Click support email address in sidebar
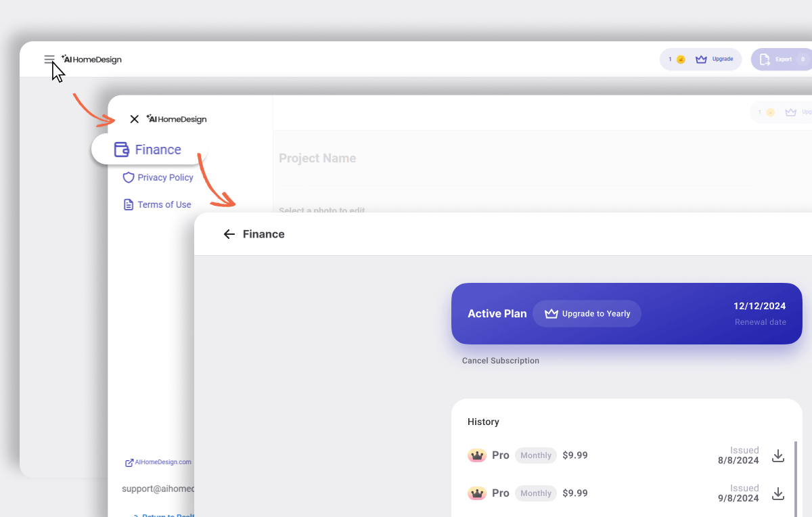The width and height of the screenshot is (812, 517). point(158,489)
